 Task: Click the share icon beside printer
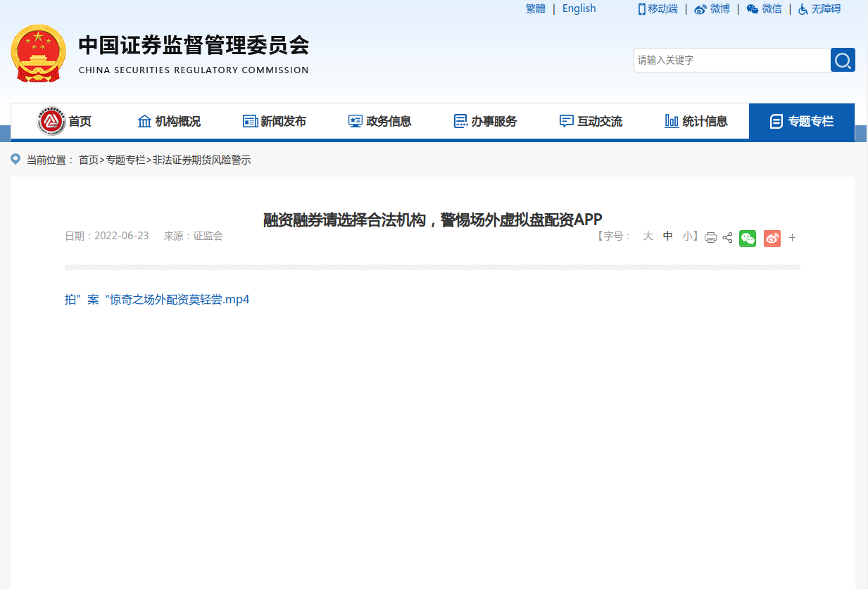[728, 238]
